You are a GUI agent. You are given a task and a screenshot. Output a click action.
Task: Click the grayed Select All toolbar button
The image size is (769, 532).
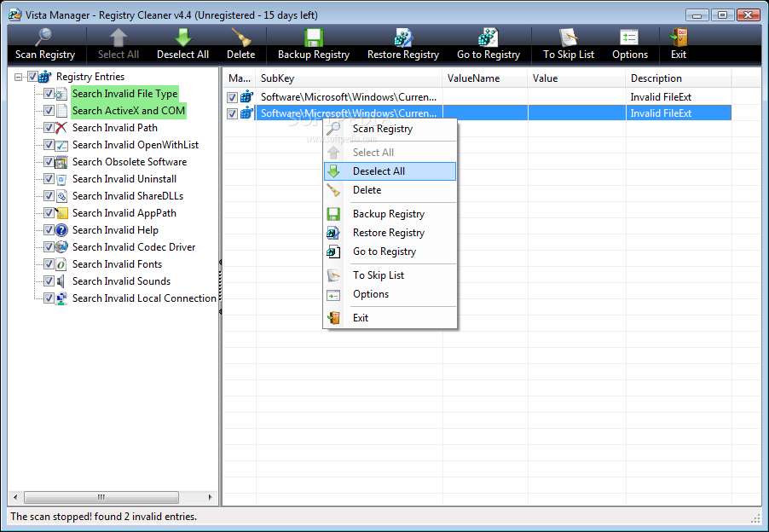tap(119, 45)
